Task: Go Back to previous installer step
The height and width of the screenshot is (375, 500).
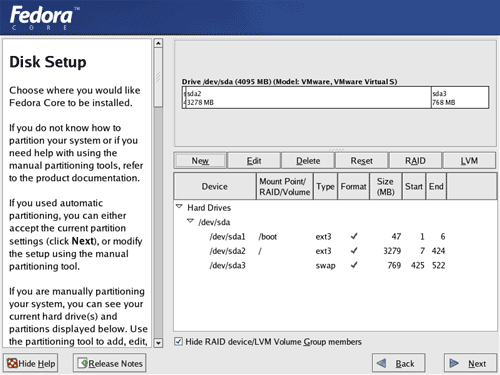Action: (x=399, y=363)
